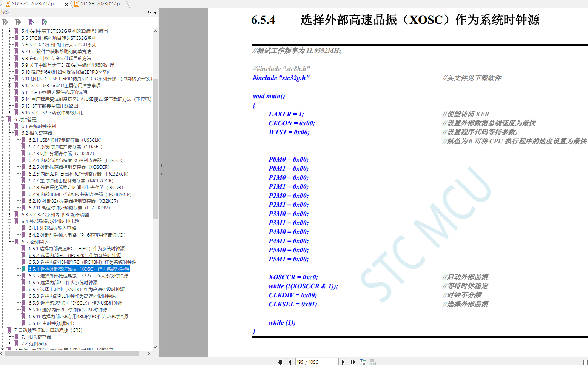
Task: Open bookmark '6.5.9 选择系统时钟 (SYSCLK)'
Action: 76,303
